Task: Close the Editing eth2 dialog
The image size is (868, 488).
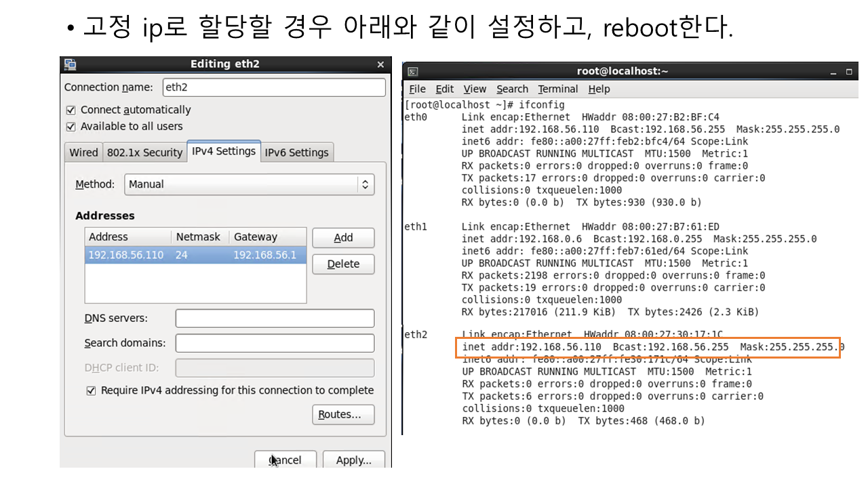Action: point(380,64)
